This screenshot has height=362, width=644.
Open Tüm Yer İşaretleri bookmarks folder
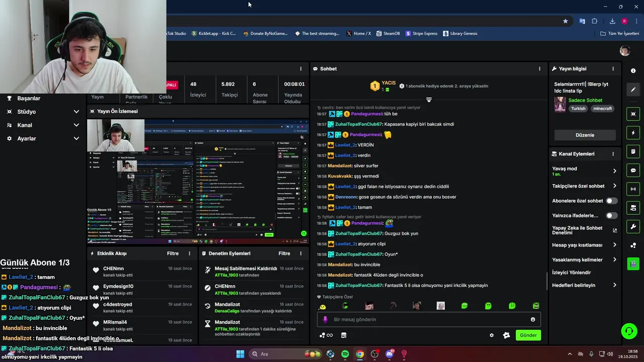620,34
